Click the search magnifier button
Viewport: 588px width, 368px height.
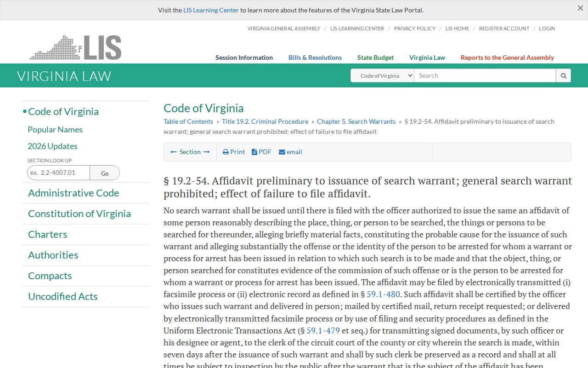click(x=563, y=75)
